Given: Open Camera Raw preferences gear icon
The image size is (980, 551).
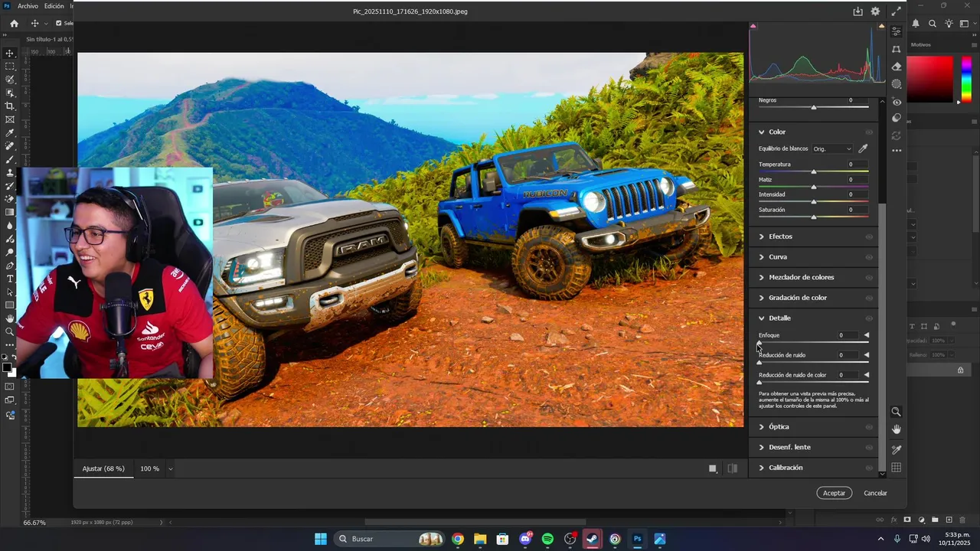Looking at the screenshot, I should click(877, 11).
